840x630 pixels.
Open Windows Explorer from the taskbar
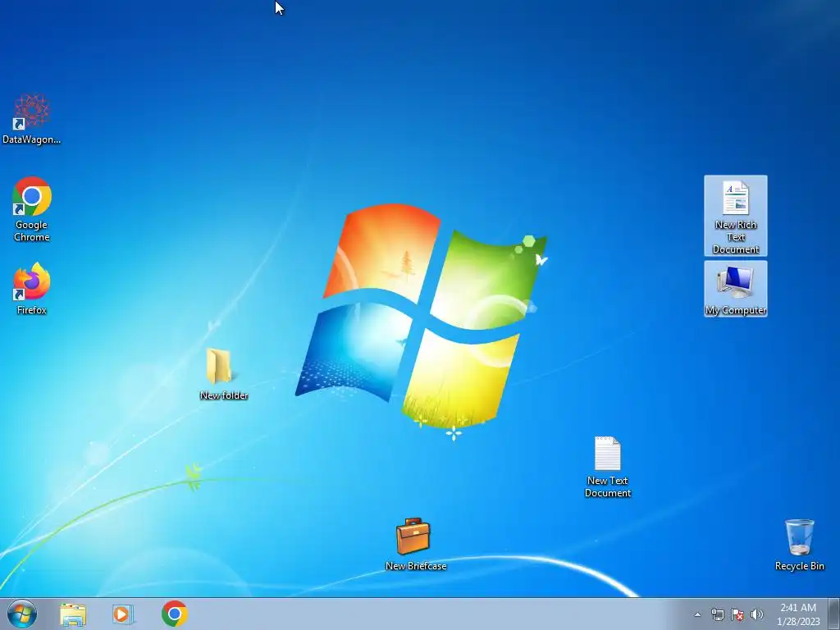[73, 614]
